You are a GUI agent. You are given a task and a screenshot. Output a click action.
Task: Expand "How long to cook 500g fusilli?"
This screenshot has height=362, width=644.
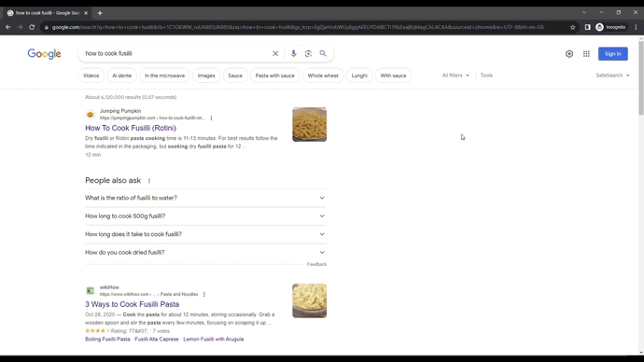[x=205, y=216]
